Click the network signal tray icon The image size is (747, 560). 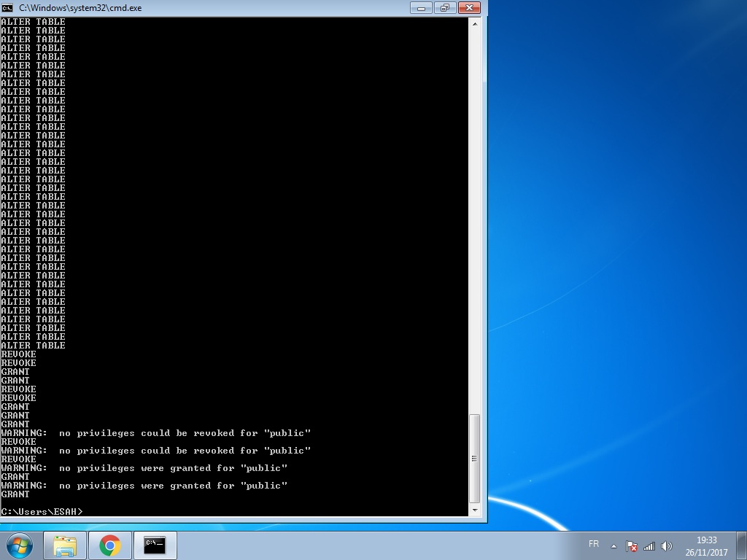649,546
